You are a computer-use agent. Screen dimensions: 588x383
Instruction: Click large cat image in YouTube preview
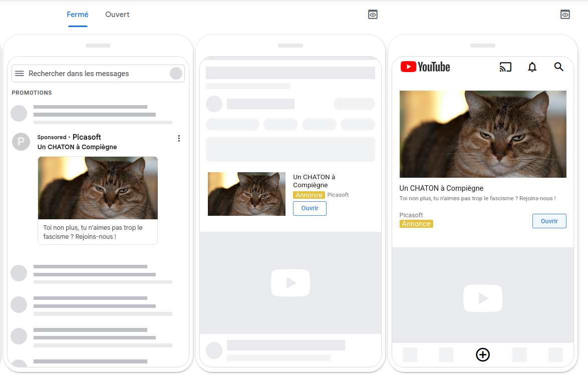pos(483,134)
